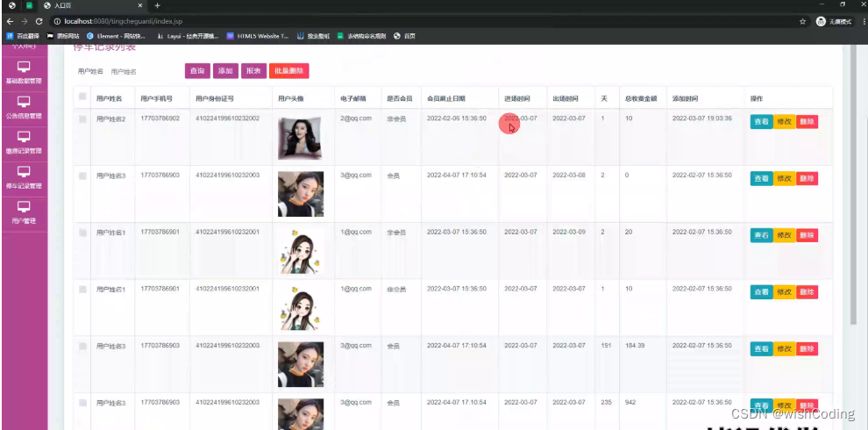868x430 pixels.
Task: Bookmark this page with the star icon
Action: pyautogui.click(x=802, y=22)
